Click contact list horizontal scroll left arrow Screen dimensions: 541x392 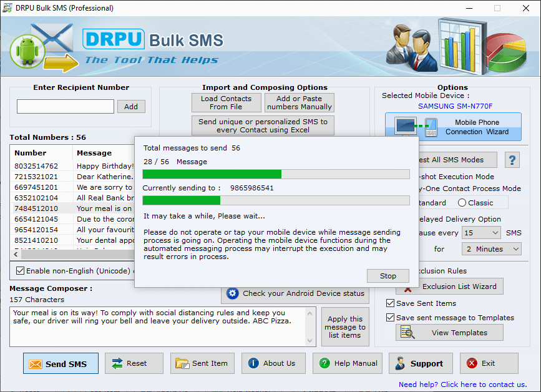tap(16, 254)
